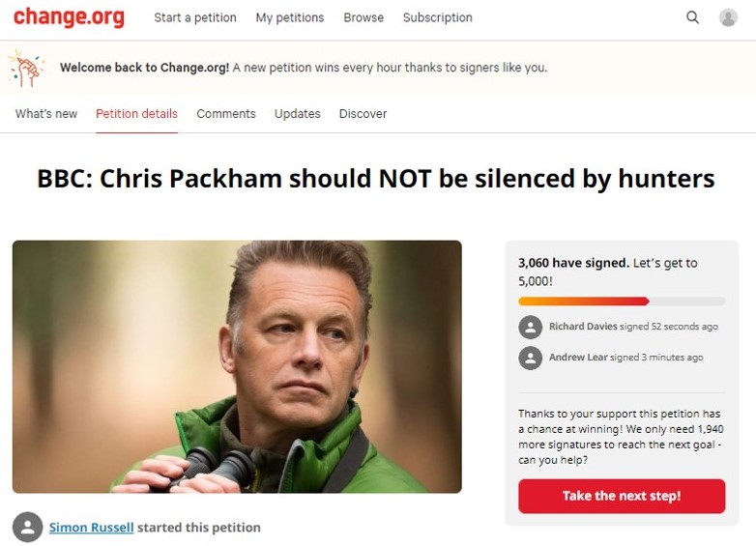Click Simon Russell's avatar icon

click(27, 527)
